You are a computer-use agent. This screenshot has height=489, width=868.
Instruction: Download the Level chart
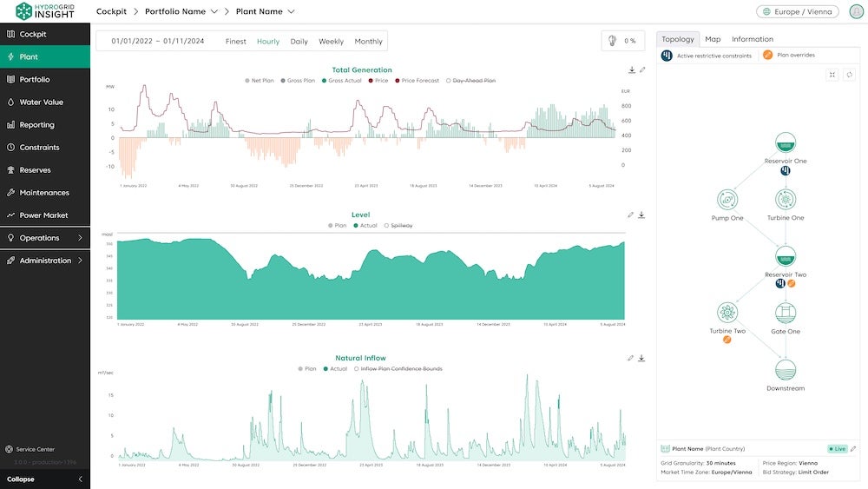(641, 215)
